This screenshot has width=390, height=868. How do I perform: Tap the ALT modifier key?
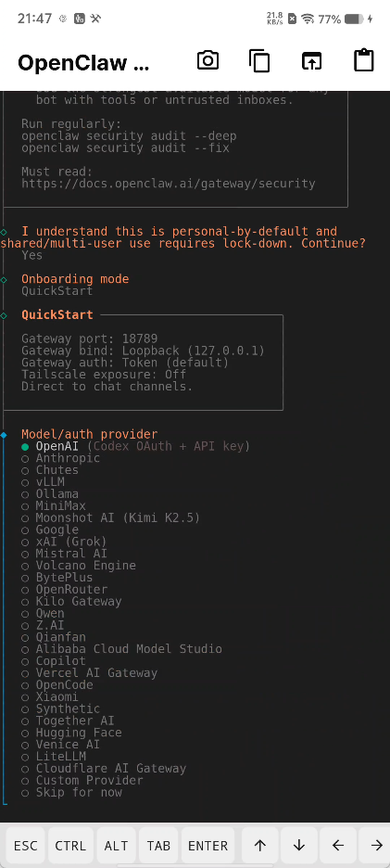(116, 846)
